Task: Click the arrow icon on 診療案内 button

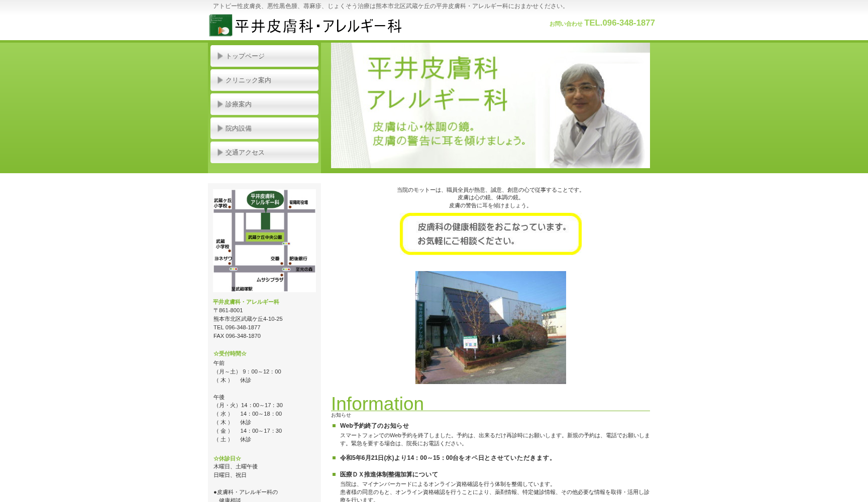Action: 220,104
